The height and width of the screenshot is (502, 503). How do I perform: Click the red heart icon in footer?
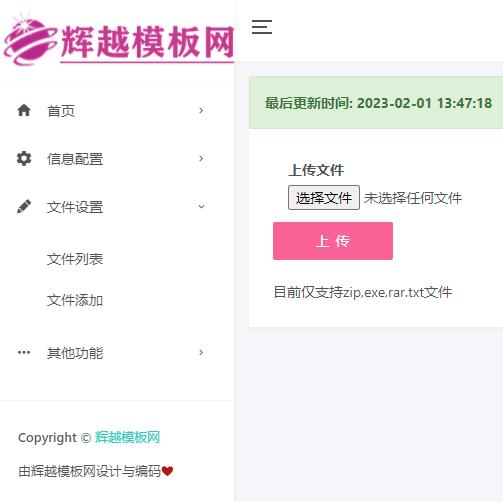coord(167,471)
